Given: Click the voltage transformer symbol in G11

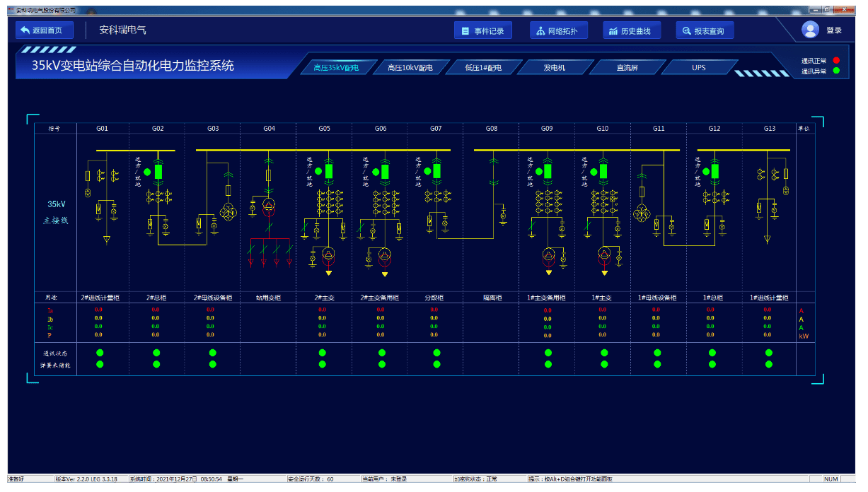Looking at the screenshot, I should pos(642,213).
